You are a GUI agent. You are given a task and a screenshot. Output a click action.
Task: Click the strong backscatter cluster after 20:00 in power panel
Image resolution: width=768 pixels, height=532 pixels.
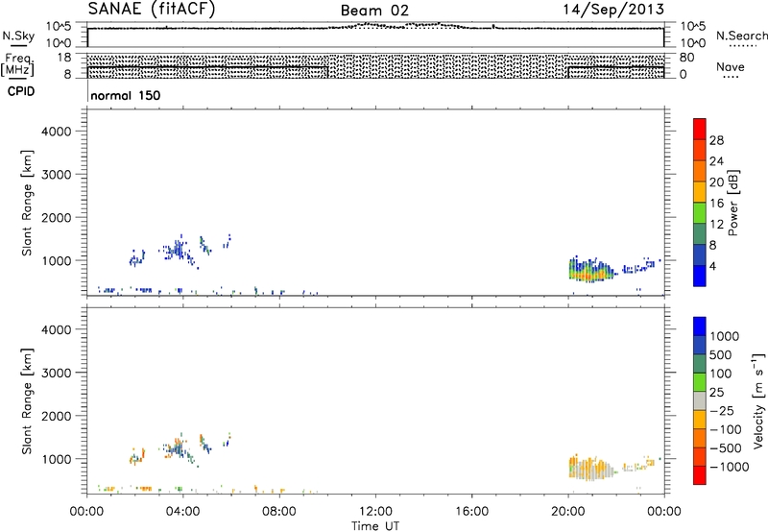590,270
